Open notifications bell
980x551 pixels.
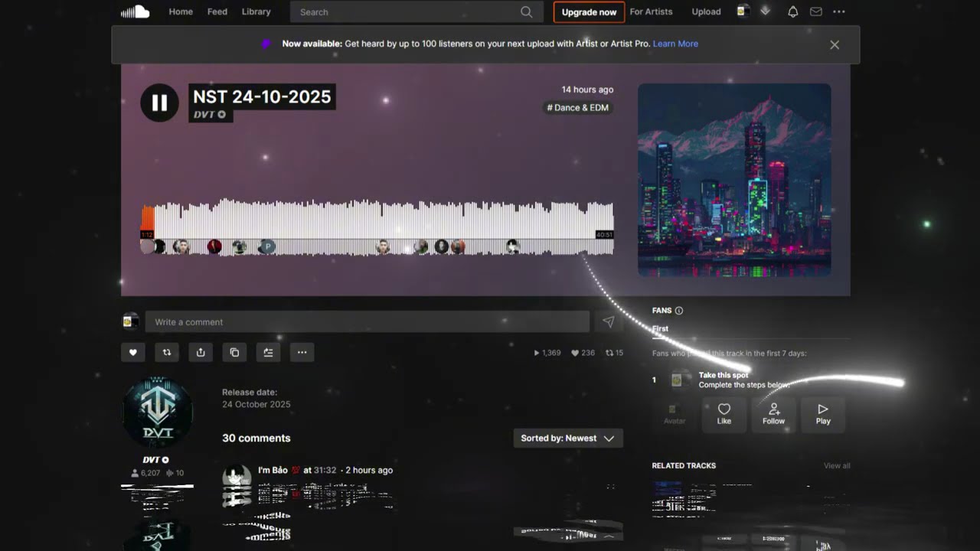793,11
